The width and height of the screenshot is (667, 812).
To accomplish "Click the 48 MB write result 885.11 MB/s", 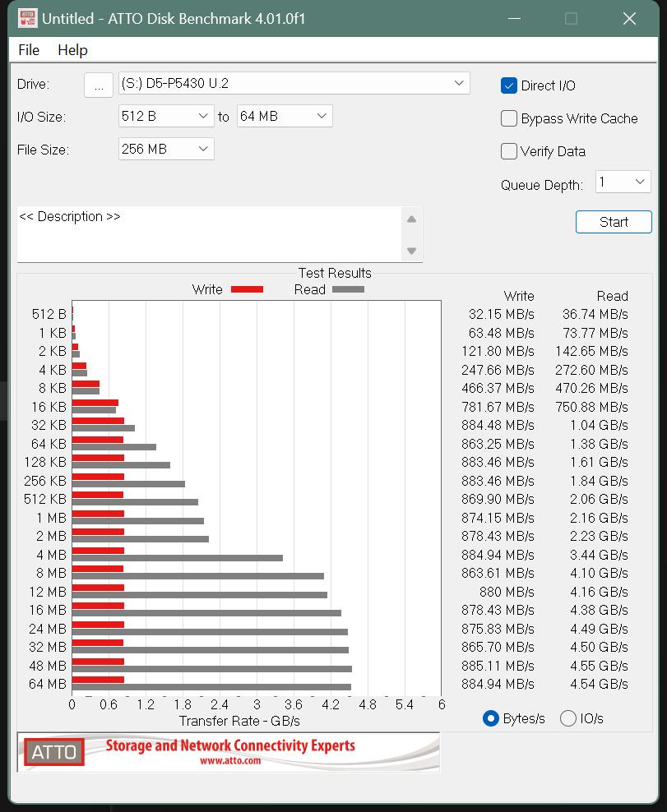I will [x=498, y=666].
